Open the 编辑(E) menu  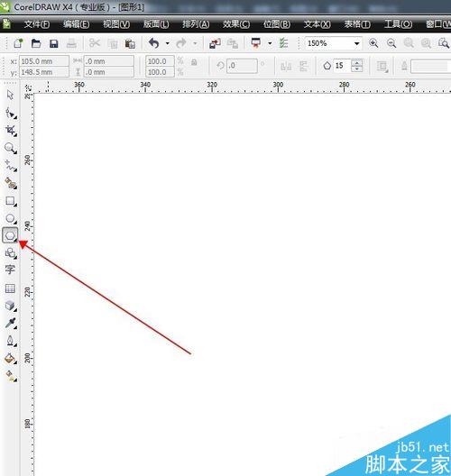click(77, 24)
